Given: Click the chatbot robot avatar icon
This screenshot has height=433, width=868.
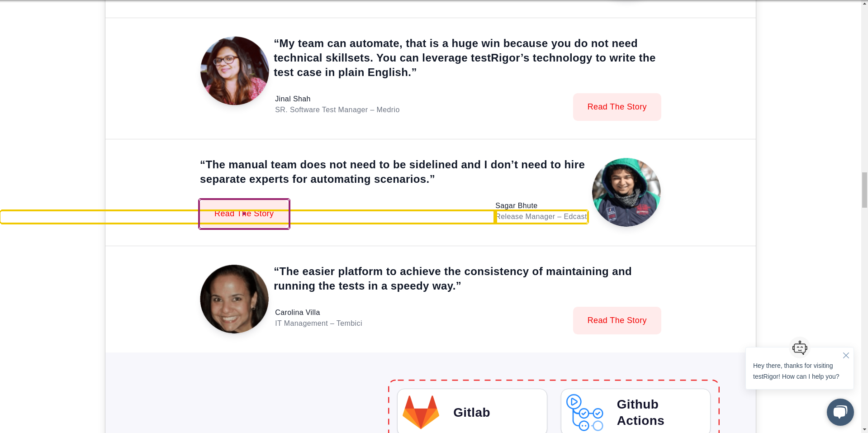Looking at the screenshot, I should (x=799, y=348).
